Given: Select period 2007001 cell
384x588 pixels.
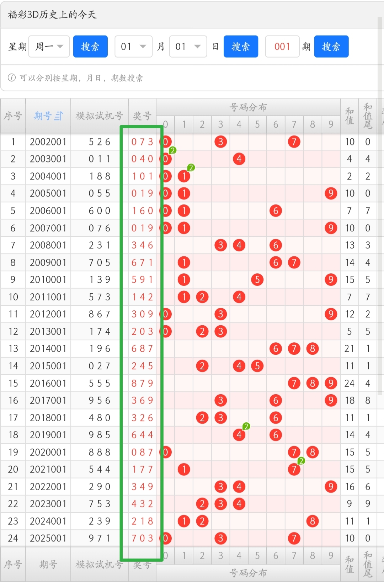Looking at the screenshot, I should point(48,228).
